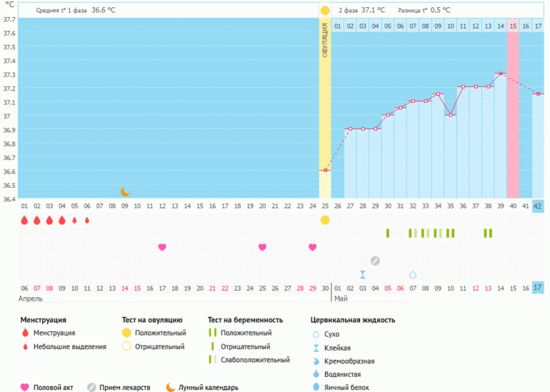Select the intercourse heart on cycle day 12
The height and width of the screenshot is (392, 550).
[x=162, y=247]
